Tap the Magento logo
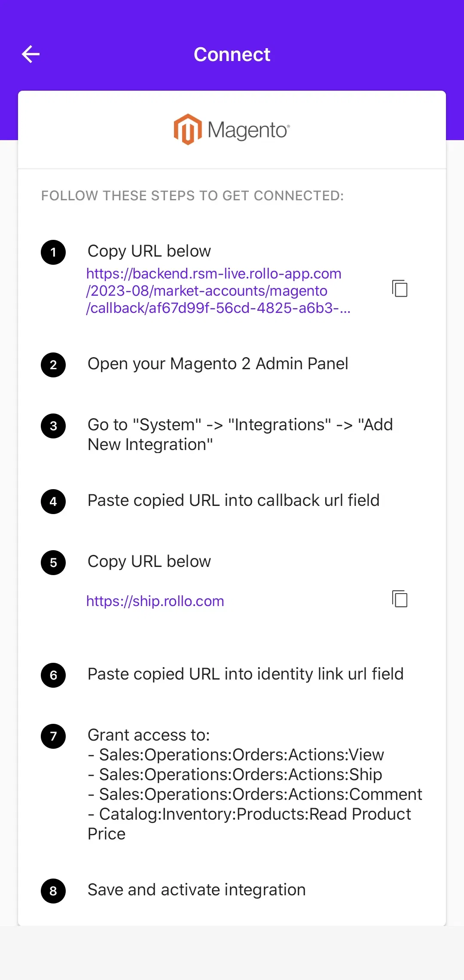 click(232, 129)
